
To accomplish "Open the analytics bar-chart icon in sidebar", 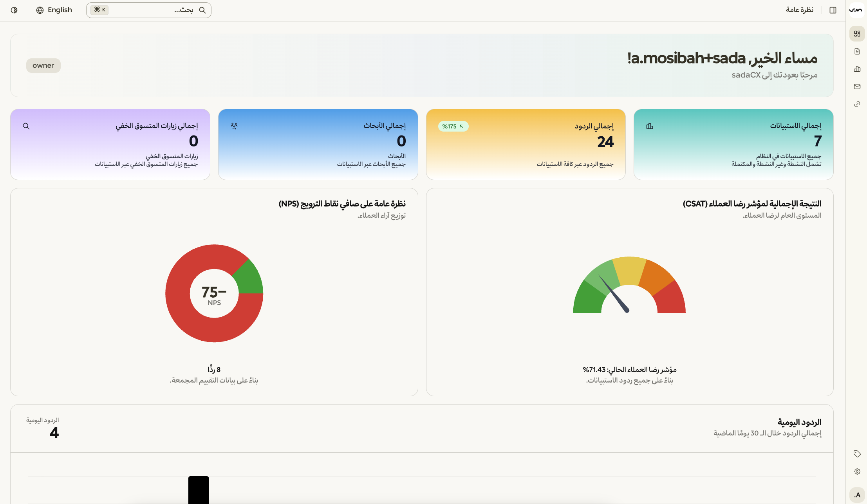I will (857, 69).
